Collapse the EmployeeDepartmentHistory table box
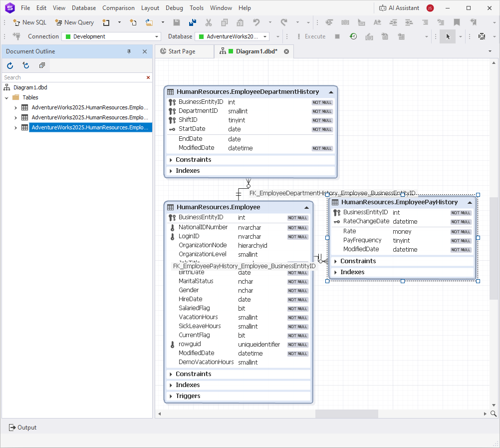The width and height of the screenshot is (500, 448). pyautogui.click(x=331, y=92)
